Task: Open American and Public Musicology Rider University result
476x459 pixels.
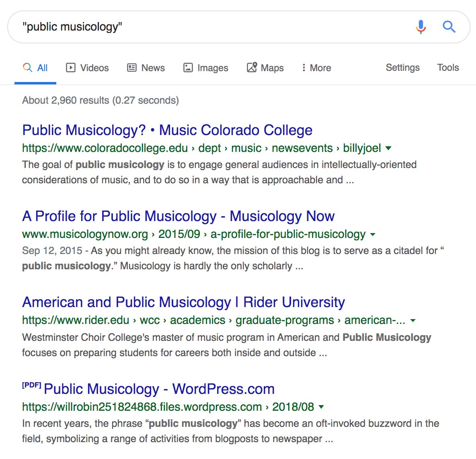Action: click(183, 302)
